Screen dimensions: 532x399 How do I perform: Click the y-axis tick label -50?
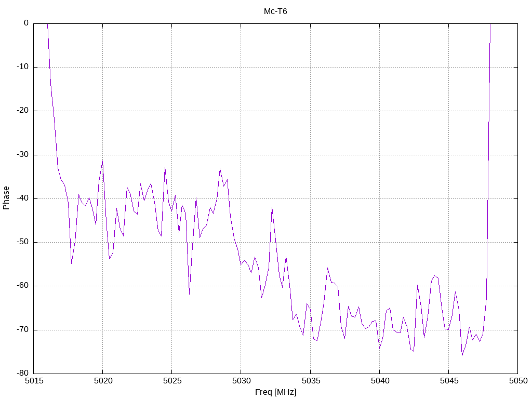coord(23,242)
